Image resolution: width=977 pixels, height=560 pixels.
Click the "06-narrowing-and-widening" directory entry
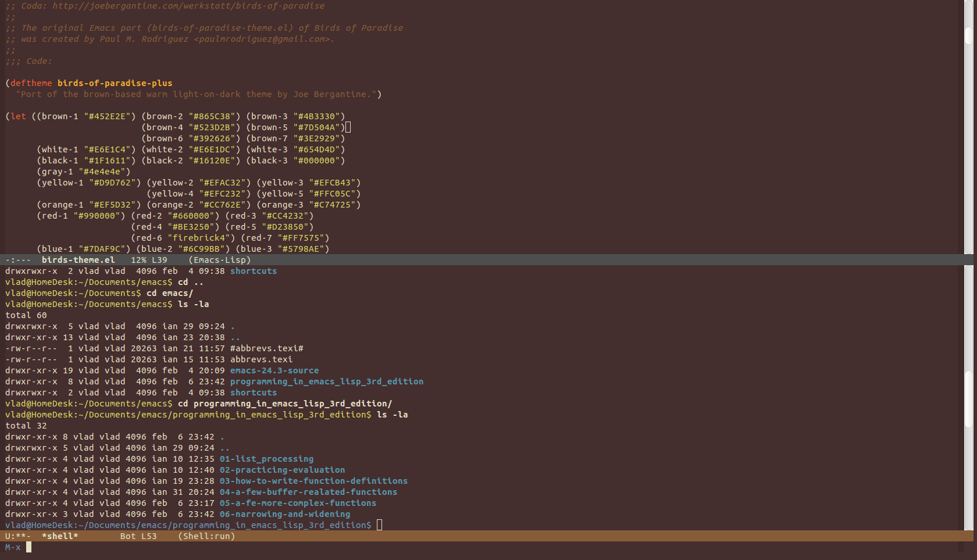point(285,514)
